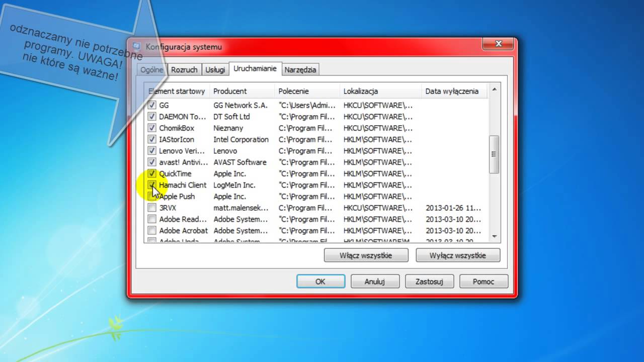
Task: Uncheck the GG startup item checkbox
Action: coord(152,105)
